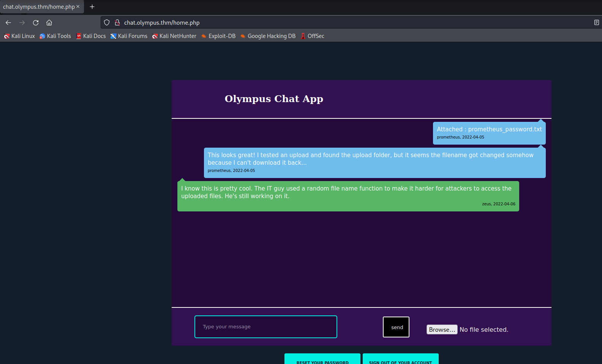
Task: Open the Kali Linux bookmark
Action: (19, 36)
